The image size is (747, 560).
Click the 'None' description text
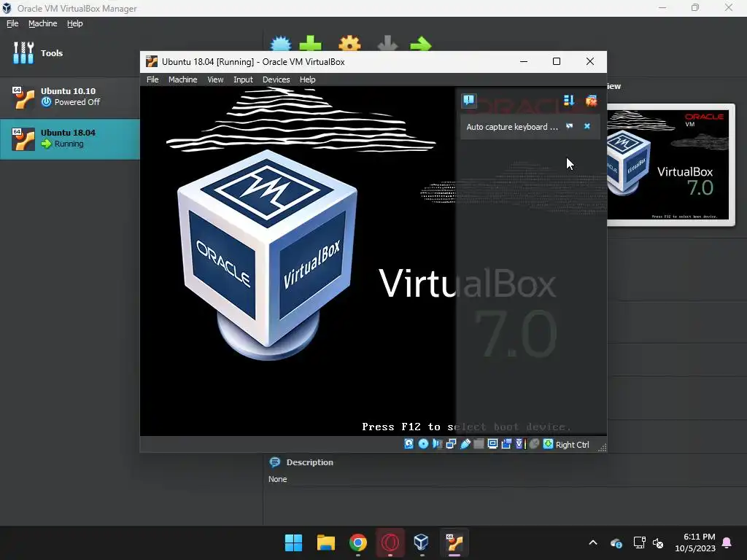point(278,479)
